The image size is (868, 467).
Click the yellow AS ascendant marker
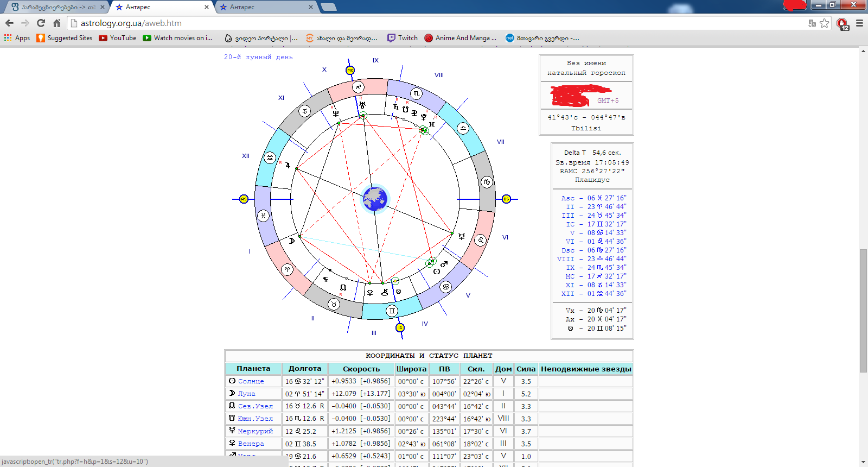tap(244, 199)
